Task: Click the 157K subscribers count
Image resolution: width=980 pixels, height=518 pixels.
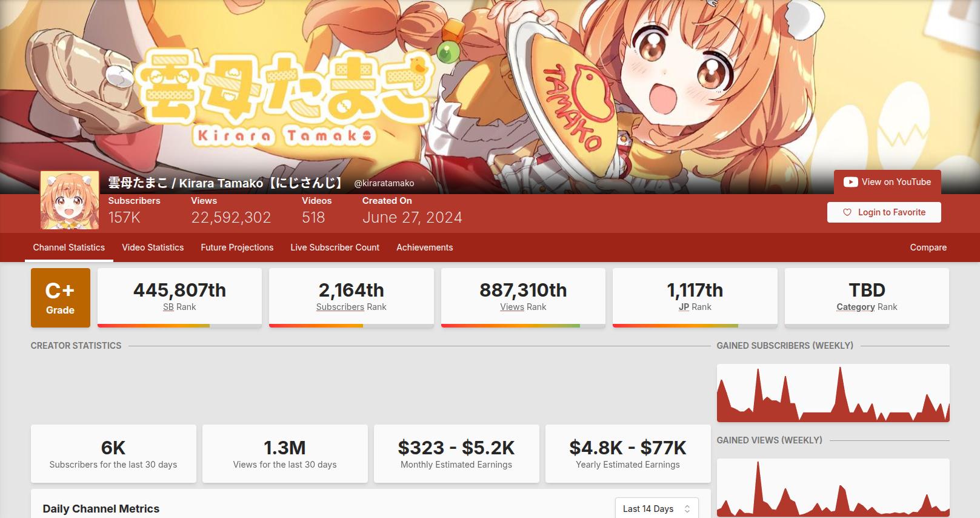Action: pyautogui.click(x=124, y=217)
